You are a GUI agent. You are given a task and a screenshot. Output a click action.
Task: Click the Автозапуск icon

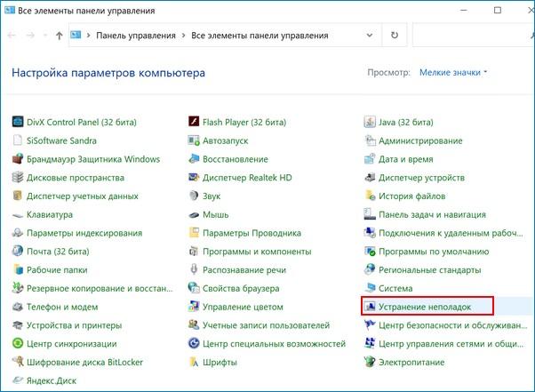[x=194, y=140]
